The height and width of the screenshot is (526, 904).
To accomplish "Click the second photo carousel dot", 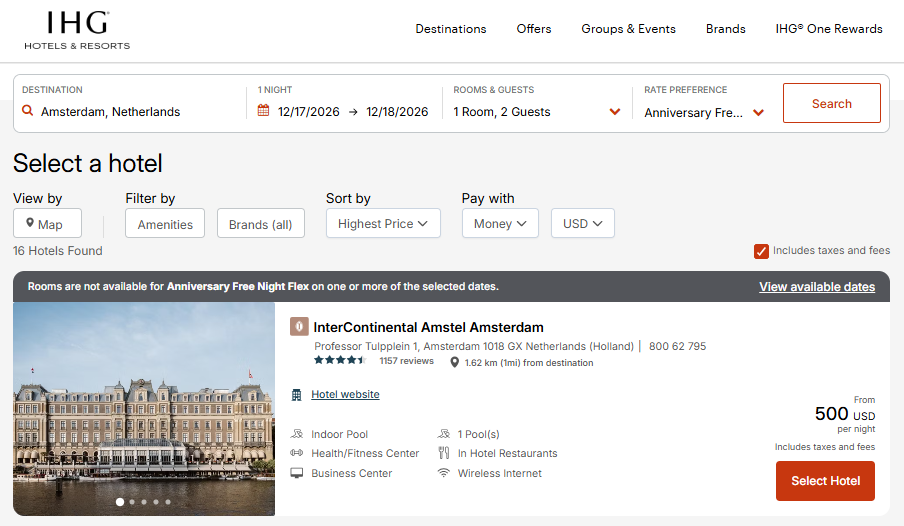I will click(132, 502).
